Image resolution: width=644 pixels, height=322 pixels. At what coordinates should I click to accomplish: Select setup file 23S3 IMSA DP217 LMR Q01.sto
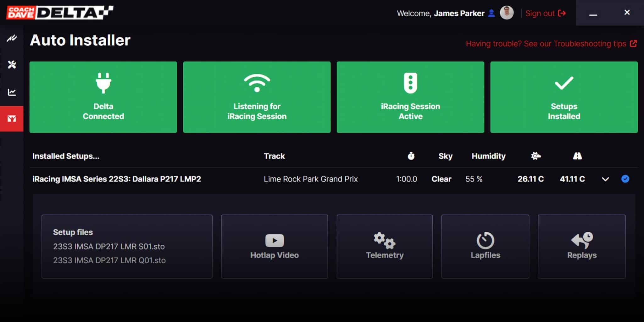(x=109, y=260)
